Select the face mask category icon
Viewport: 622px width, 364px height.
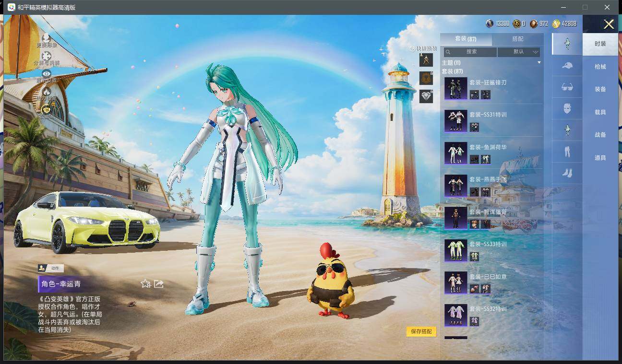(567, 108)
